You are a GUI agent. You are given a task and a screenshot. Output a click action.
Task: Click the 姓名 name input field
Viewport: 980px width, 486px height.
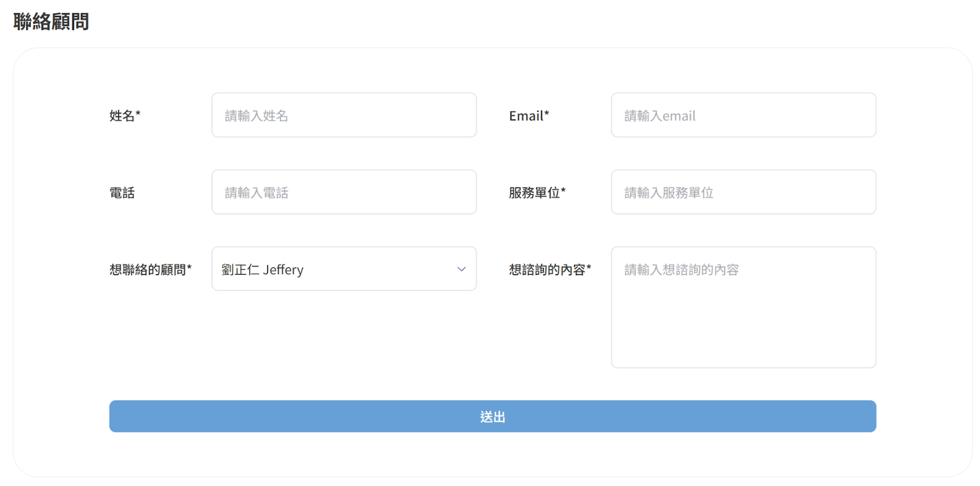(344, 115)
